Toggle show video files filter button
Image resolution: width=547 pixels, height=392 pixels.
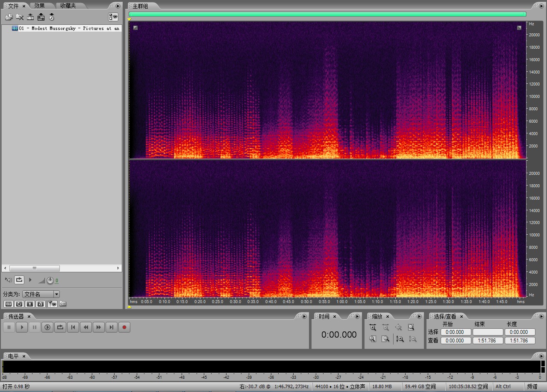point(30,304)
